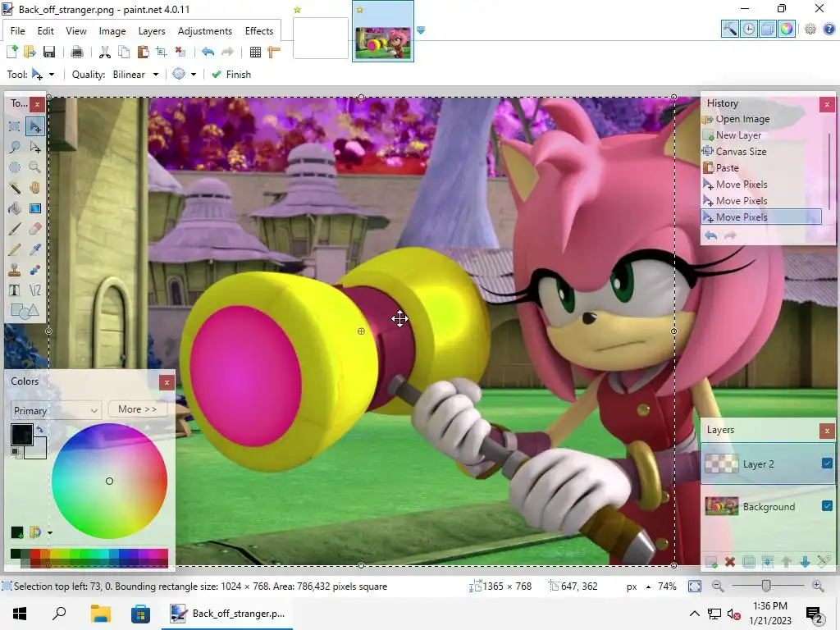The width and height of the screenshot is (840, 630).
Task: Select the Gradient tool
Action: pyautogui.click(x=34, y=208)
